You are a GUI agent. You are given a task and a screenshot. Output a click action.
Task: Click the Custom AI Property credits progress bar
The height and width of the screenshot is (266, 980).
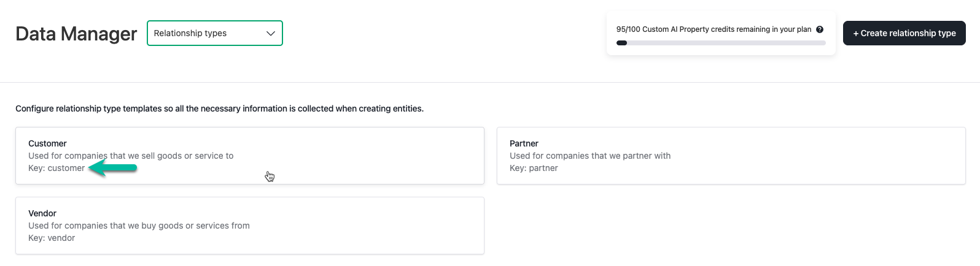click(x=721, y=43)
